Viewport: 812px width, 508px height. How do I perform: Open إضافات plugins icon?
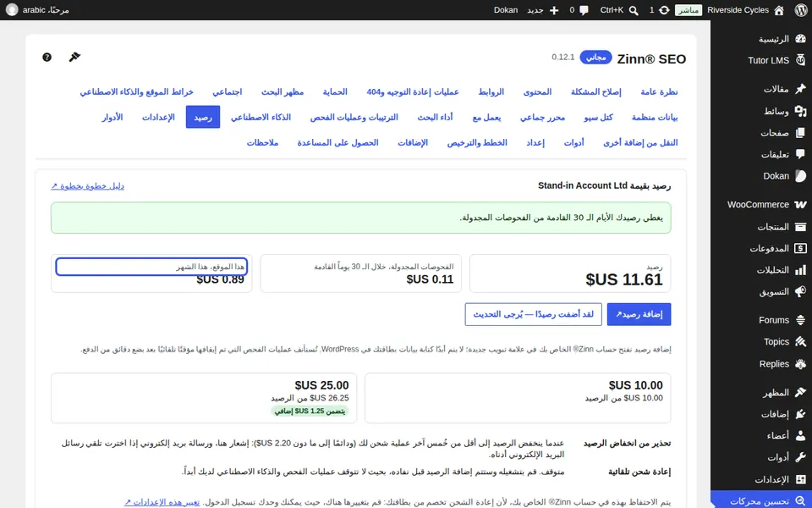click(801, 414)
